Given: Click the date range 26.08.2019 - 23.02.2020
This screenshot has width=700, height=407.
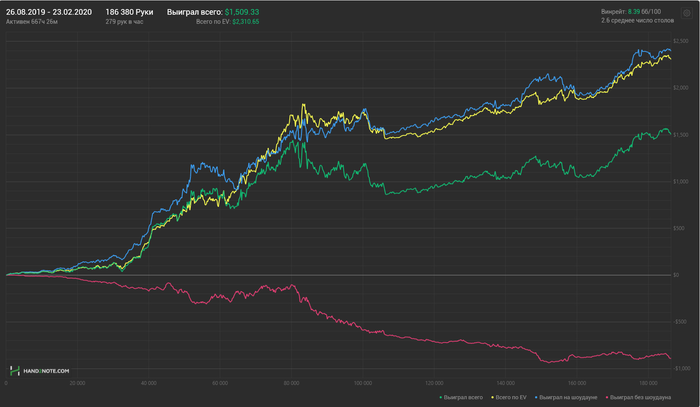Looking at the screenshot, I should pyautogui.click(x=49, y=12).
